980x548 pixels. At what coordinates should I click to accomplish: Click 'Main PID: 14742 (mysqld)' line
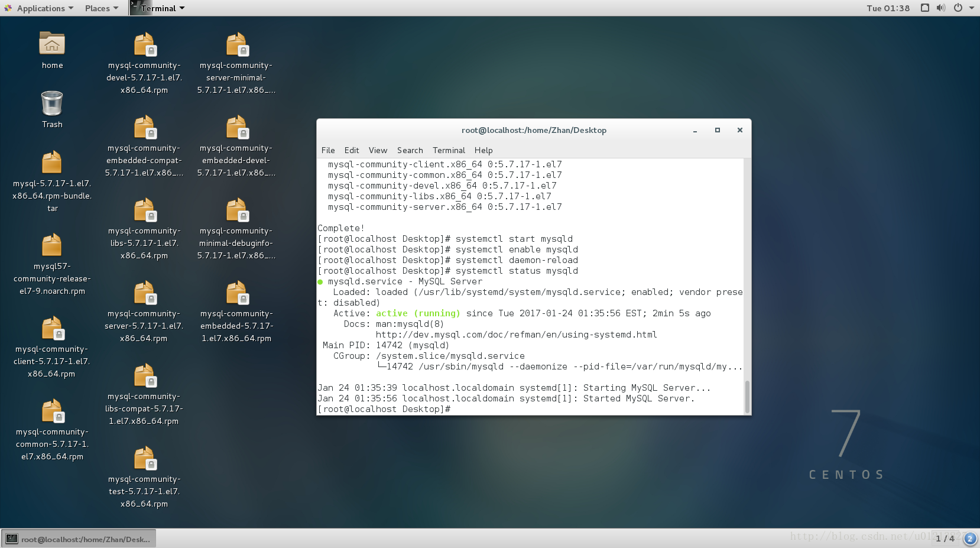point(386,345)
